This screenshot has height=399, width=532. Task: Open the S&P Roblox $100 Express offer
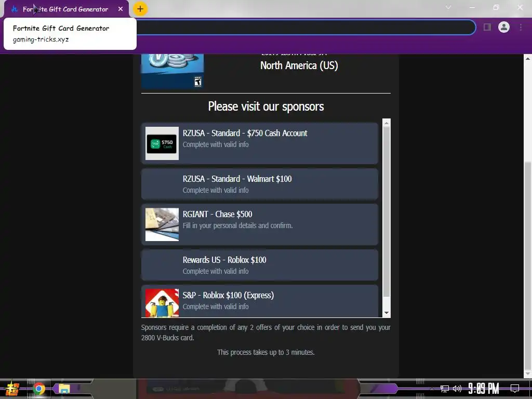[x=260, y=301]
